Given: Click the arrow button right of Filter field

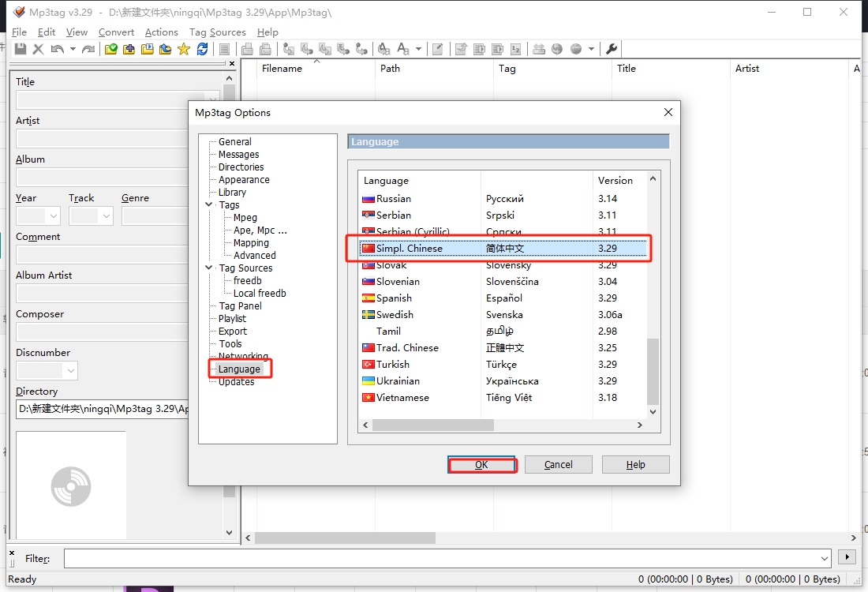Looking at the screenshot, I should point(847,557).
